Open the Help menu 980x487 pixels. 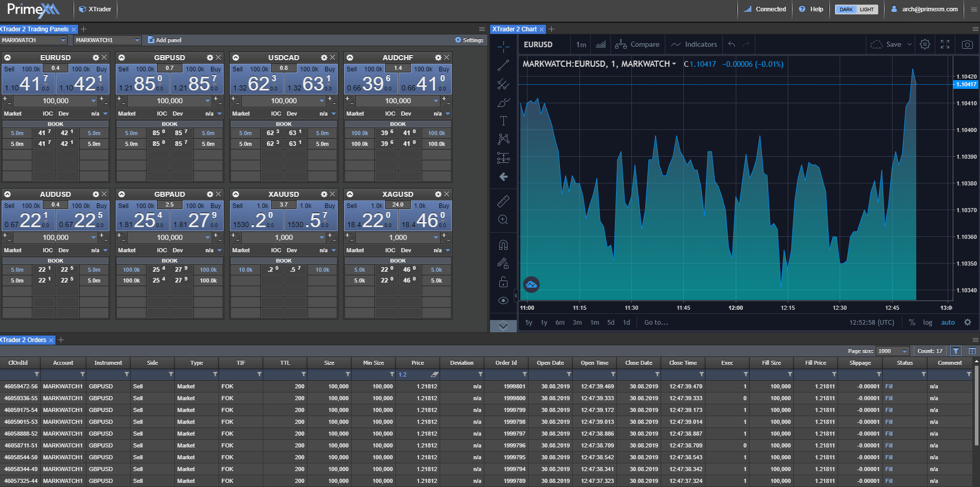click(x=811, y=9)
